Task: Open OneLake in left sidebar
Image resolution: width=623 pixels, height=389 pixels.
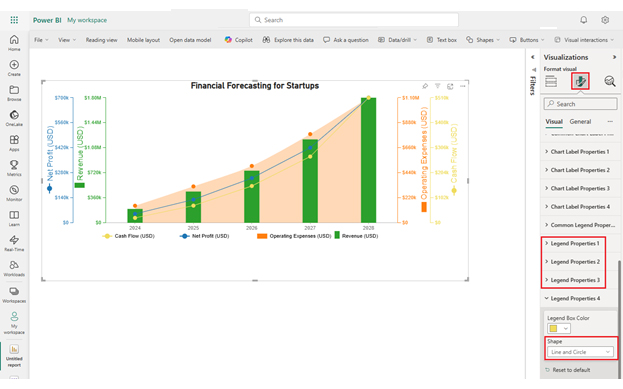Action: 14,118
